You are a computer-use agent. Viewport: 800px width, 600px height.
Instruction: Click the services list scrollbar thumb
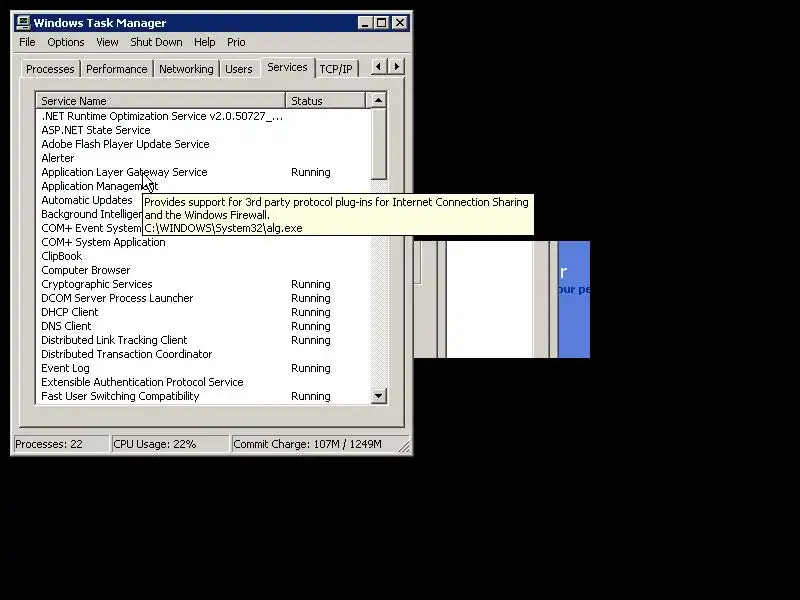pos(378,144)
